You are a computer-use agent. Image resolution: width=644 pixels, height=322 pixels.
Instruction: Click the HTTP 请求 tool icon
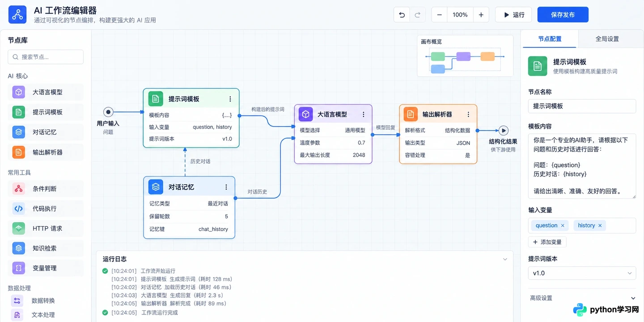click(x=19, y=229)
